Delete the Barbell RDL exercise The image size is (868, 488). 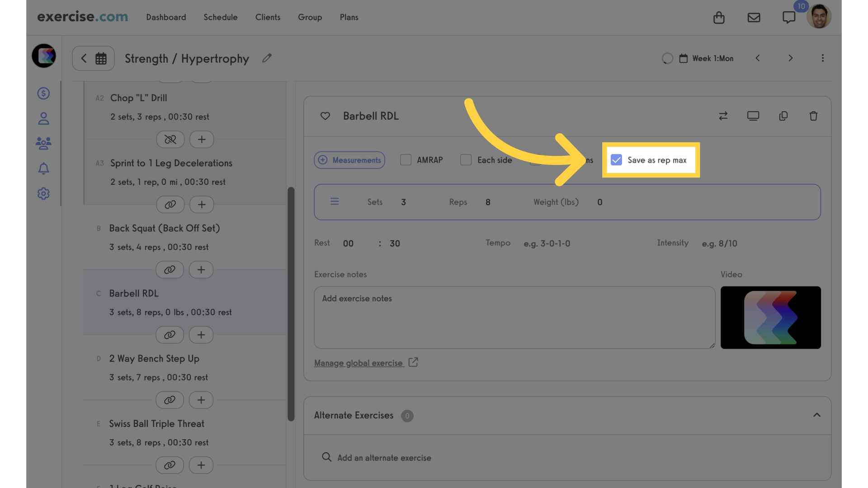pyautogui.click(x=813, y=116)
